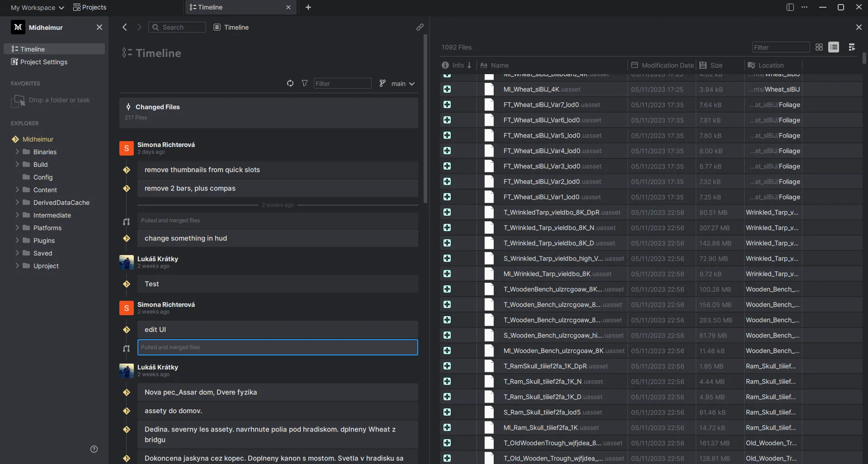868x464 pixels.
Task: Open the commit titled remove 2 bars, plus compas
Action: [x=278, y=188]
